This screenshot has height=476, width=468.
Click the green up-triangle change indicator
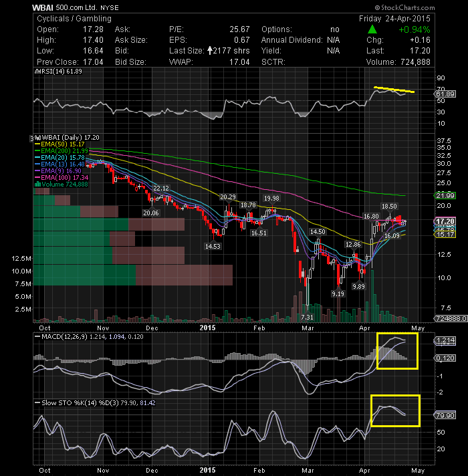372,29
